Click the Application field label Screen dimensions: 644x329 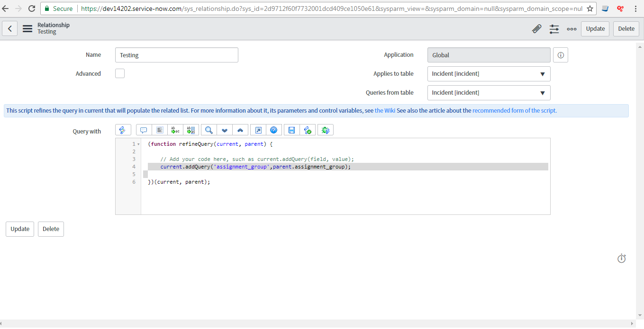click(399, 55)
